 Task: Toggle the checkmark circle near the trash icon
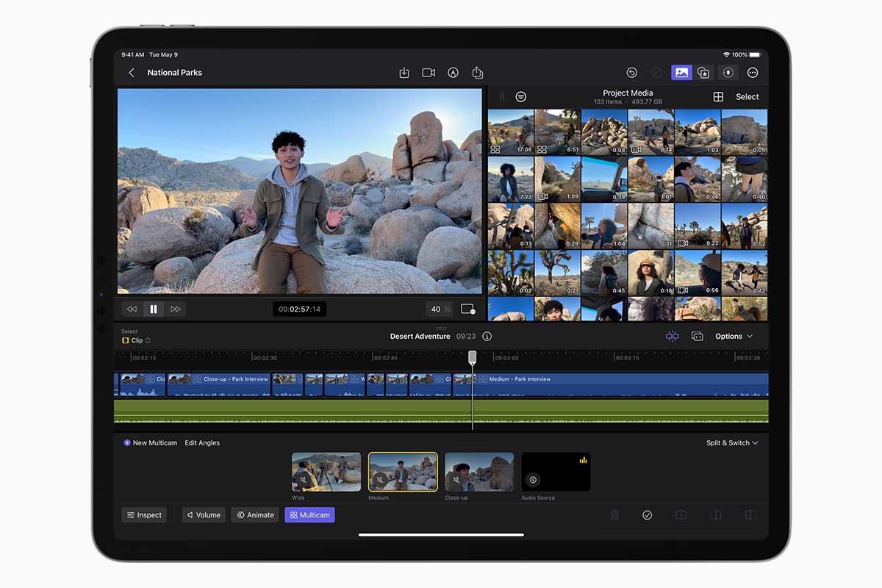648,514
